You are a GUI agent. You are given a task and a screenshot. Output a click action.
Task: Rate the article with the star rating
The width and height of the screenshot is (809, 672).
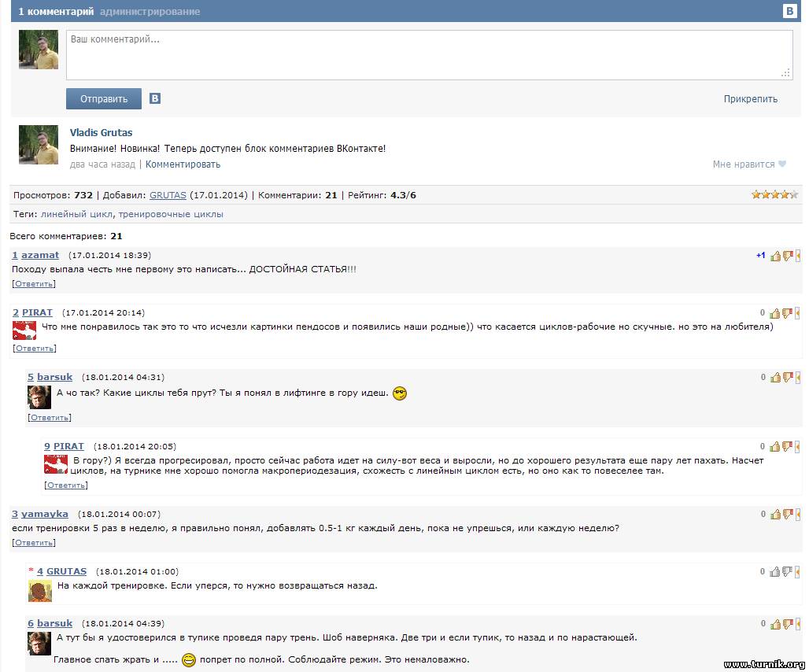(774, 194)
